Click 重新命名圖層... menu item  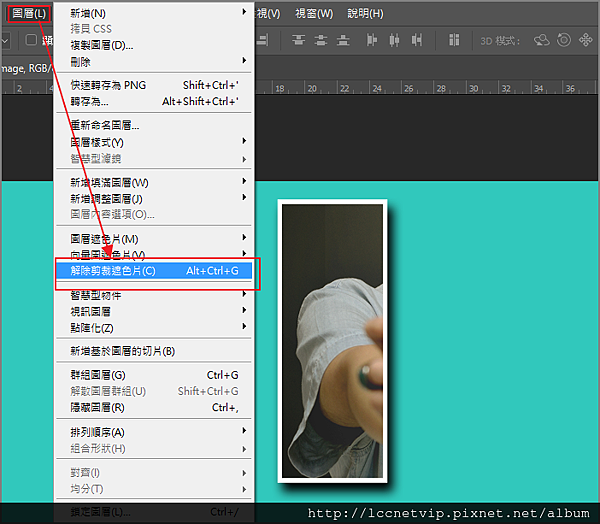pyautogui.click(x=153, y=125)
